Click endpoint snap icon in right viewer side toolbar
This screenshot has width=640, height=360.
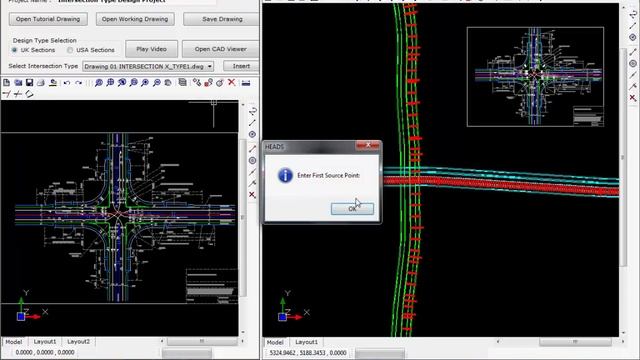[633, 52]
